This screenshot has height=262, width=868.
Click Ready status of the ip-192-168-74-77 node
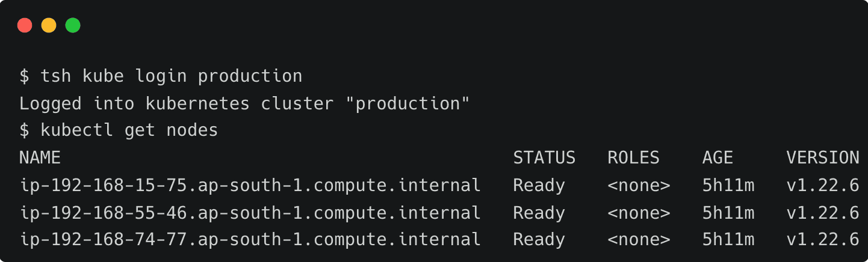click(539, 240)
